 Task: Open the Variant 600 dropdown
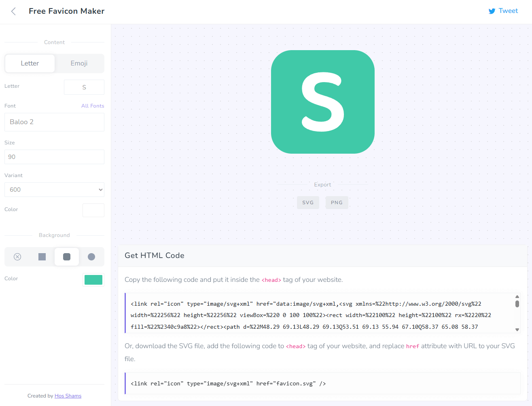click(x=54, y=190)
